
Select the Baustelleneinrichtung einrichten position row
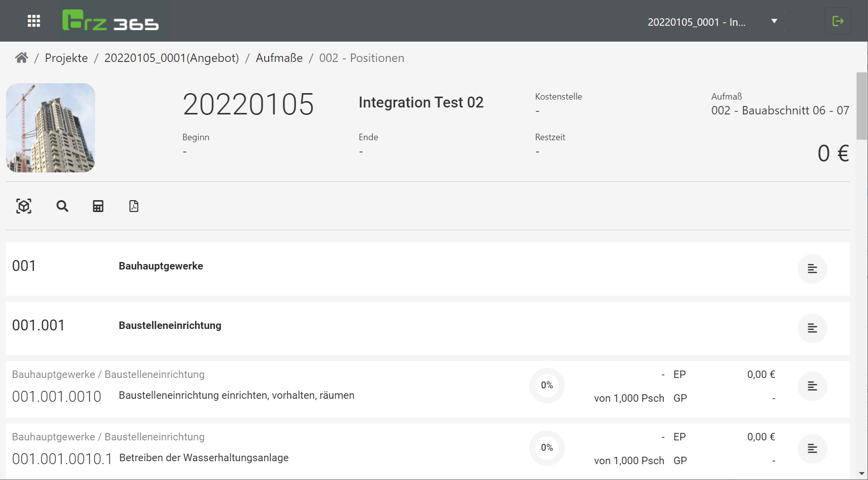(x=236, y=395)
